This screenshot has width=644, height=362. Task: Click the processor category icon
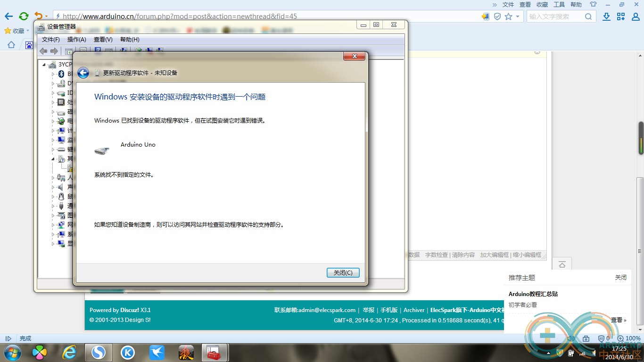pyautogui.click(x=61, y=102)
